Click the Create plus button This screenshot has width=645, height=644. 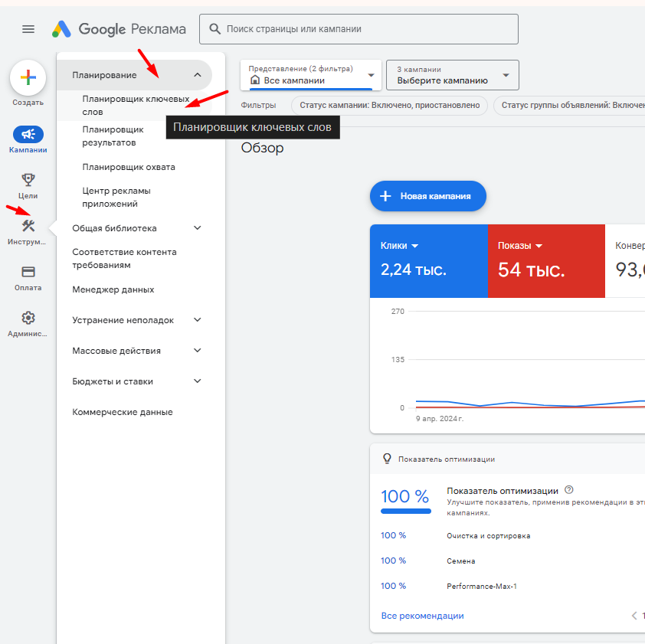[x=28, y=77]
